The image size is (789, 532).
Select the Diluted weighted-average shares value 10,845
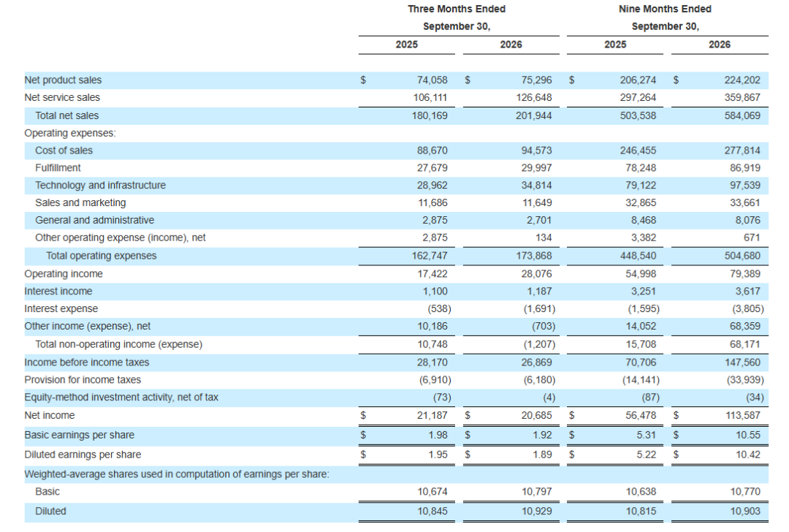pos(432,511)
